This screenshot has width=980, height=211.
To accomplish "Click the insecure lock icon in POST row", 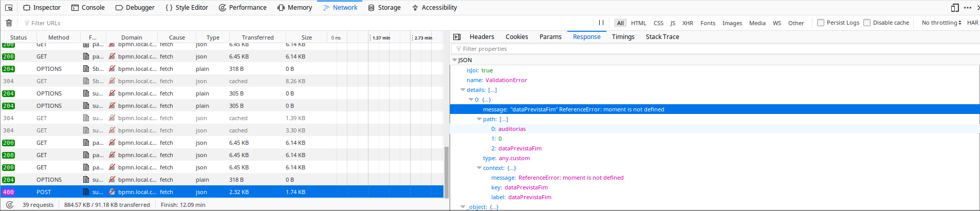I will (x=112, y=192).
